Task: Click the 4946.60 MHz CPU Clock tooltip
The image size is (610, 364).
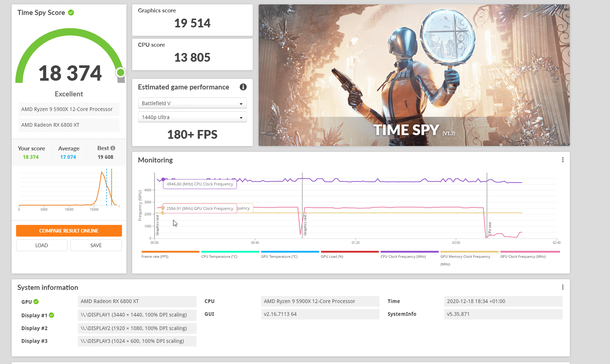Action: [x=200, y=184]
